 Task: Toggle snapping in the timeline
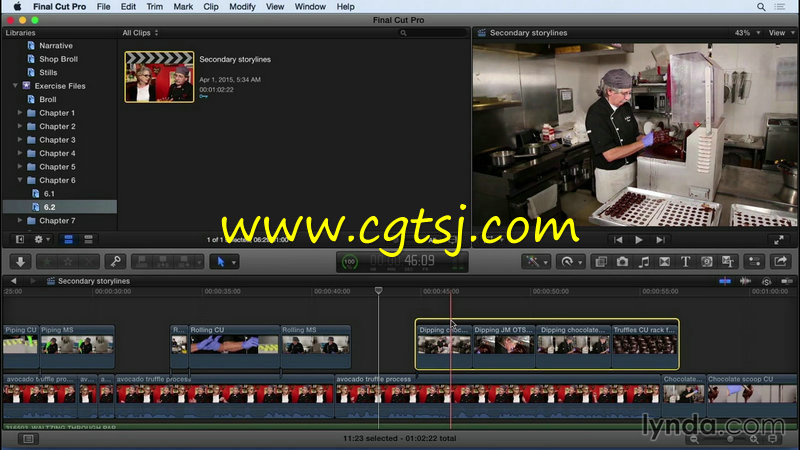pyautogui.click(x=787, y=281)
